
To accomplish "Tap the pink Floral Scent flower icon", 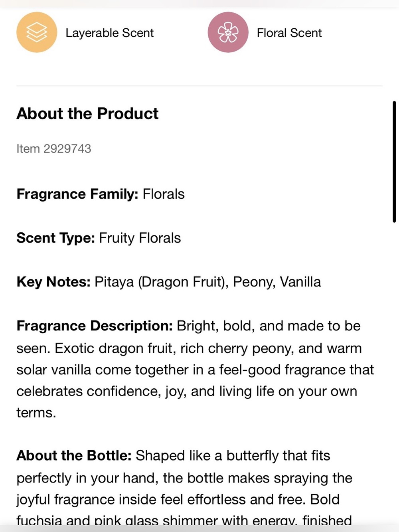I will tap(228, 32).
